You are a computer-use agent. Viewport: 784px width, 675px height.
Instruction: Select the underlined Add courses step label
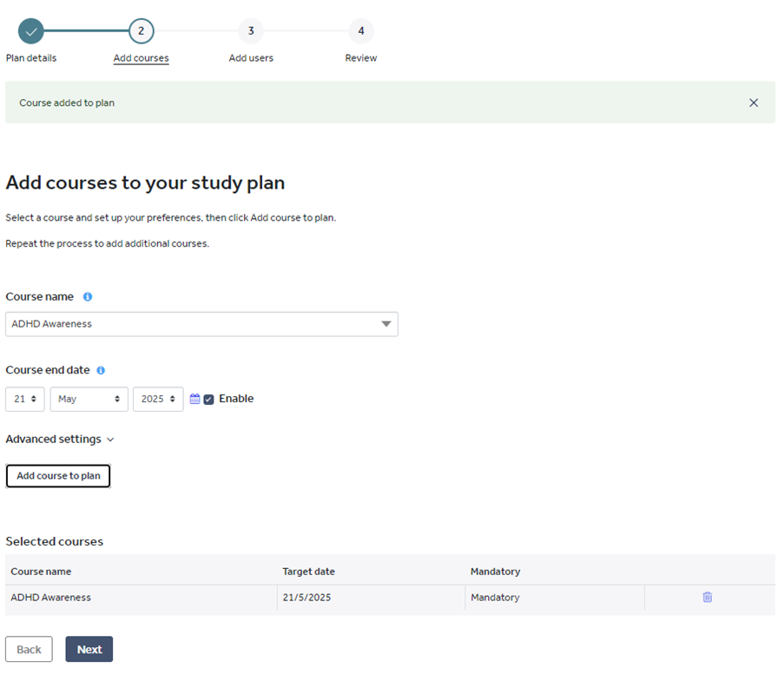(x=141, y=57)
